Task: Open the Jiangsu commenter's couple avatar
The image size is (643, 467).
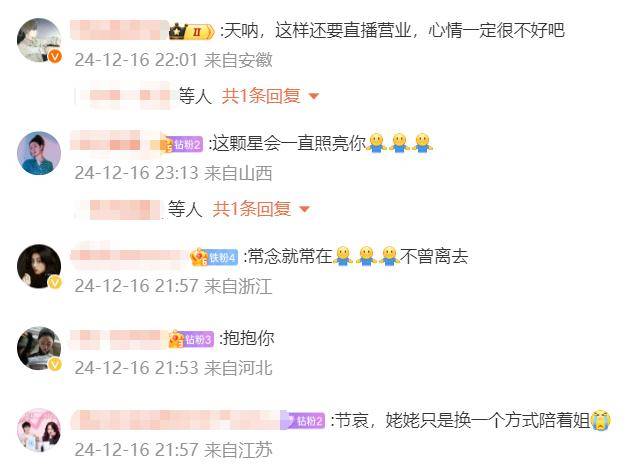Action: [39, 430]
